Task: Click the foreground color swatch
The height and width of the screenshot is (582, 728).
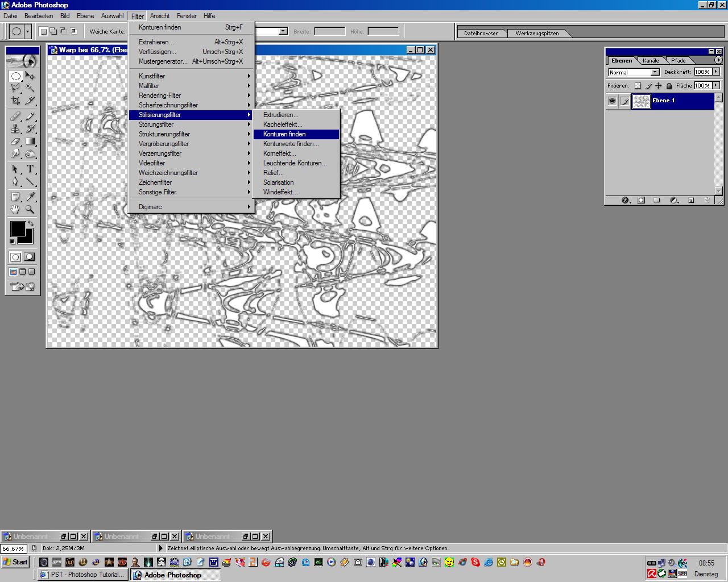Action: [17, 228]
